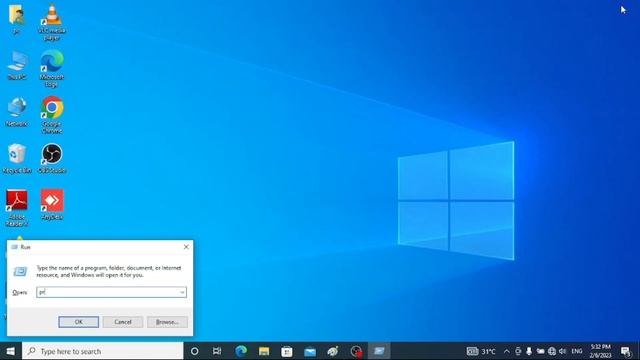
Task: Open Task View from taskbar
Action: click(217, 351)
